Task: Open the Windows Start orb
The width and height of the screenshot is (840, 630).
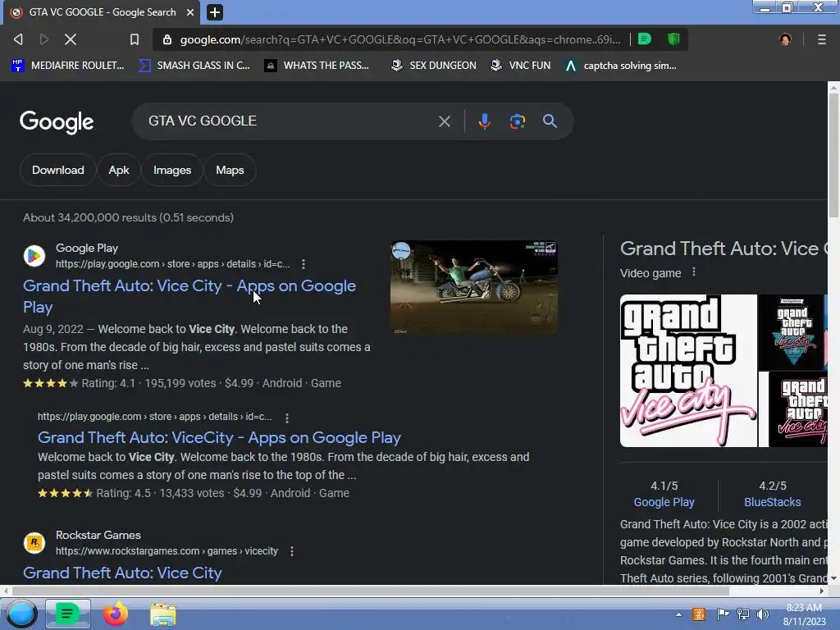Action: tap(21, 614)
